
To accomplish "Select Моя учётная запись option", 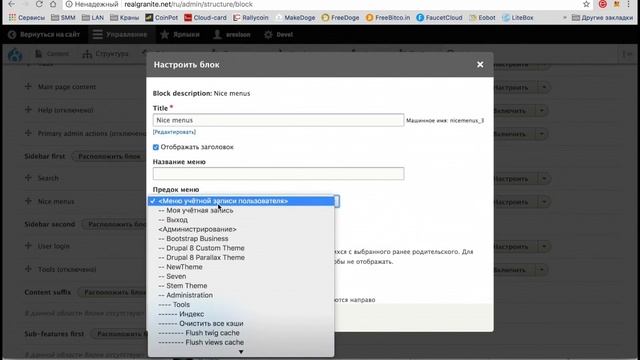I will pos(241,210).
